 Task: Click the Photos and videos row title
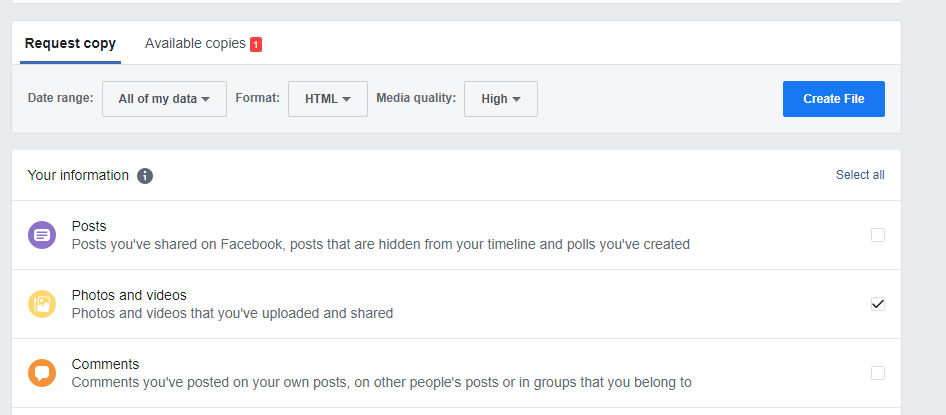pos(129,295)
